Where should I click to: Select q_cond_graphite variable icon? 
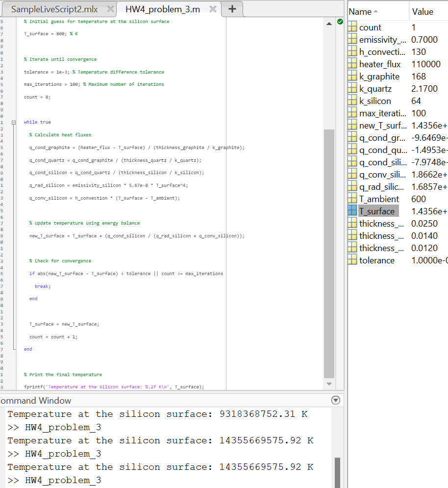[352, 137]
